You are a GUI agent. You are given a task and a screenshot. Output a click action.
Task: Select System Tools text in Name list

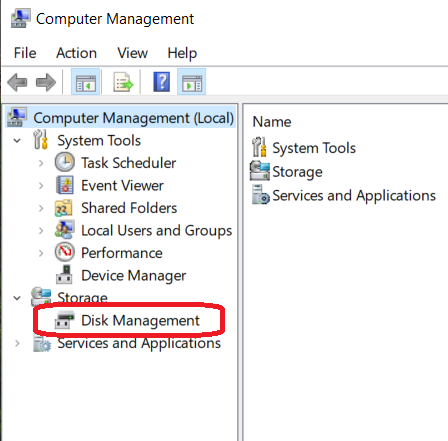pyautogui.click(x=314, y=148)
